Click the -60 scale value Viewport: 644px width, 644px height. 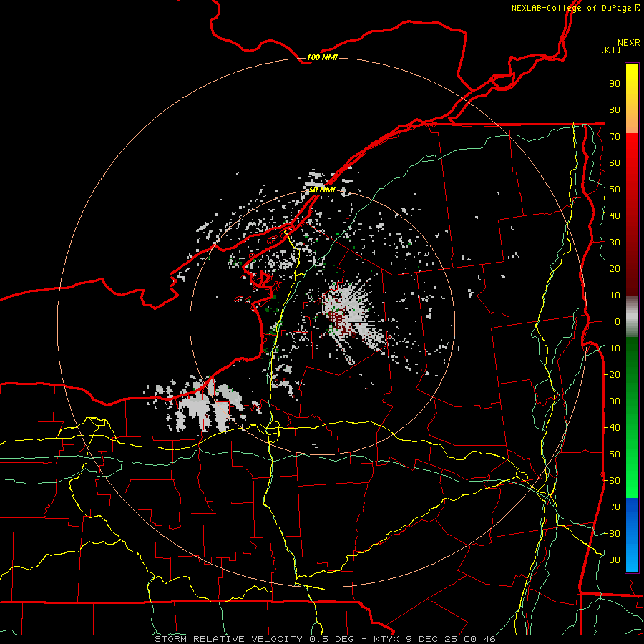tap(612, 481)
